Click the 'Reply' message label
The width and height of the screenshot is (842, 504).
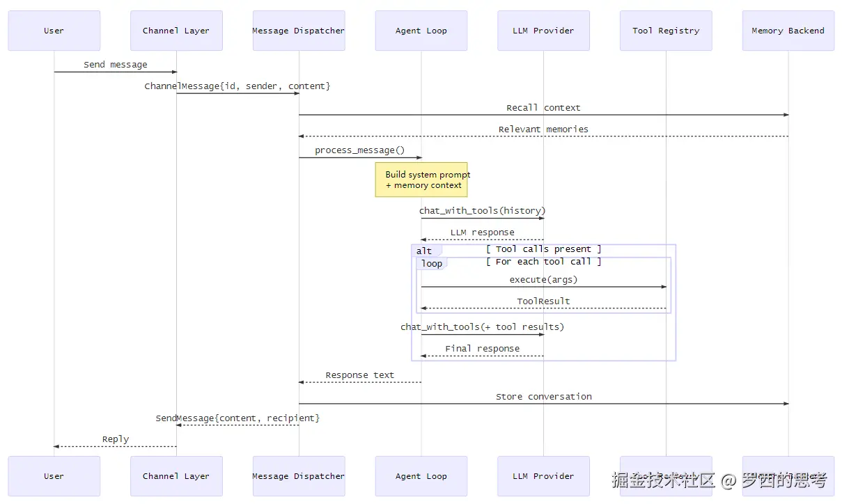point(116,439)
